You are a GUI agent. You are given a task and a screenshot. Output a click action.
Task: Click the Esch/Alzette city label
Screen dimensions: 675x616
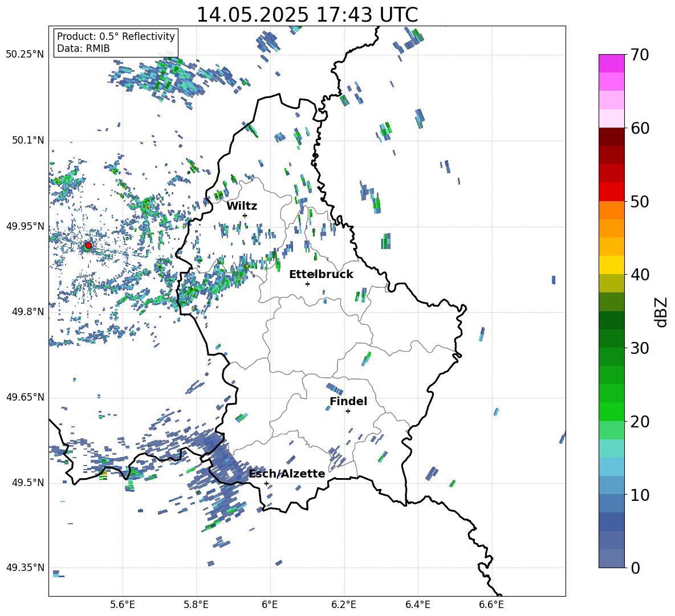click(x=287, y=474)
